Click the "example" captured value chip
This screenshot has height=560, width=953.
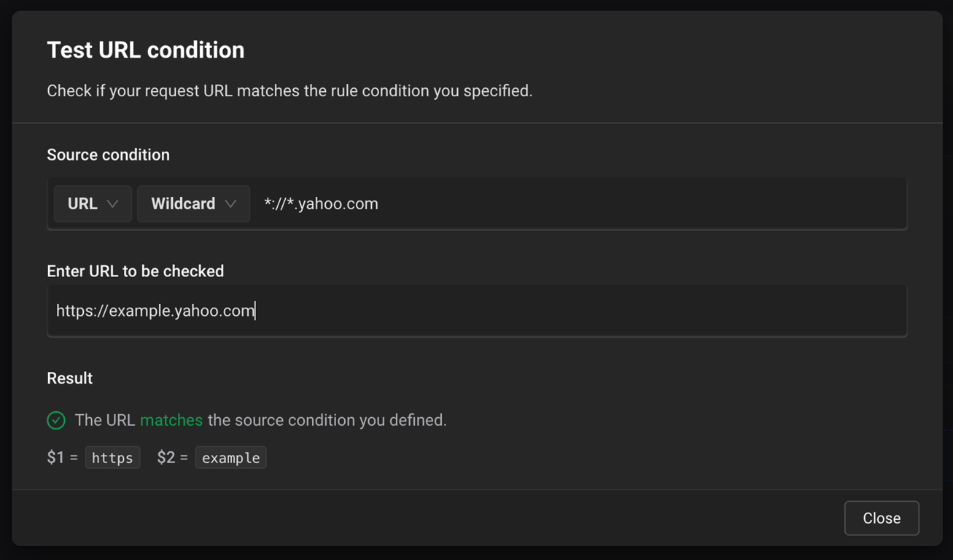coord(230,458)
